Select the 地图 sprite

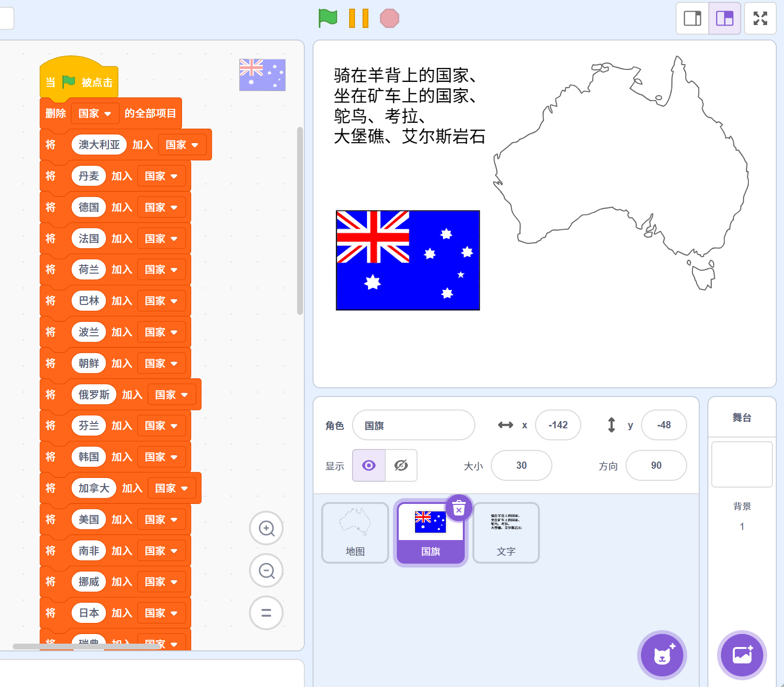coord(355,532)
